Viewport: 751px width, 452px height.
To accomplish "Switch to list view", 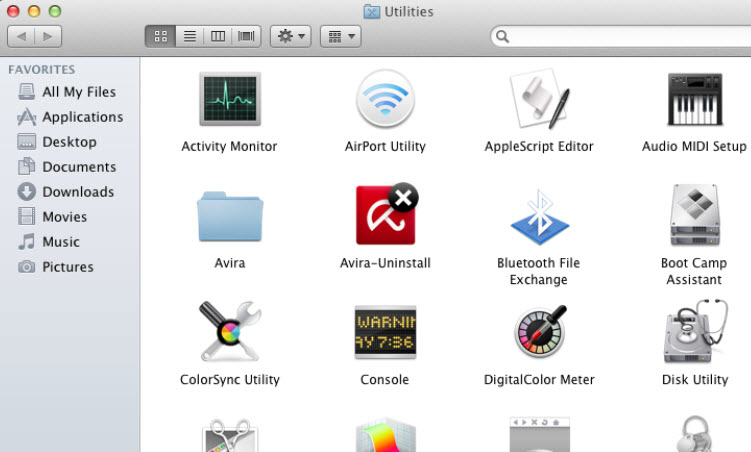I will pos(190,36).
